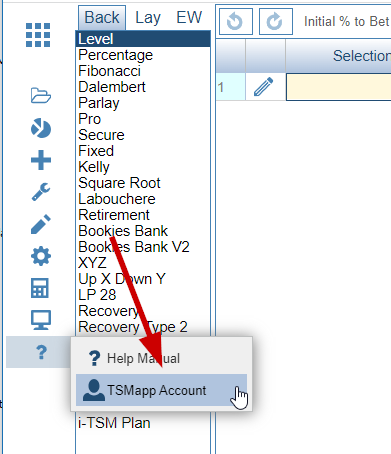Viewport: 391px width, 454px height.
Task: Open the gear settings icon in sidebar
Action: click(41, 256)
